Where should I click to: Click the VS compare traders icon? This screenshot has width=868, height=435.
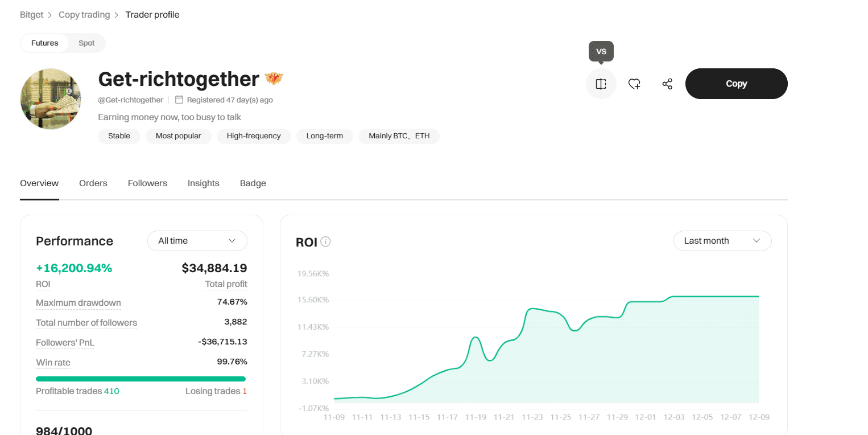pos(601,84)
